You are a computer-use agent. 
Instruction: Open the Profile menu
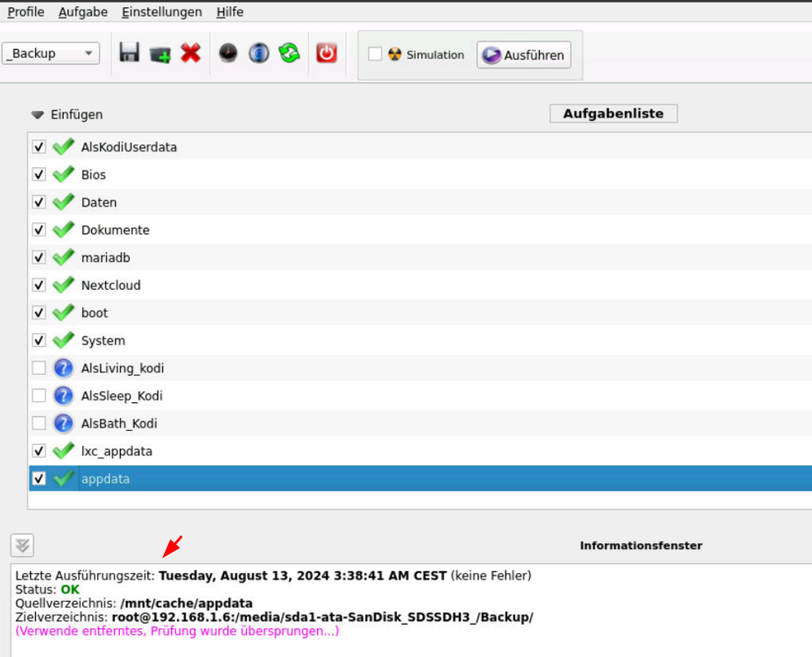pos(25,11)
